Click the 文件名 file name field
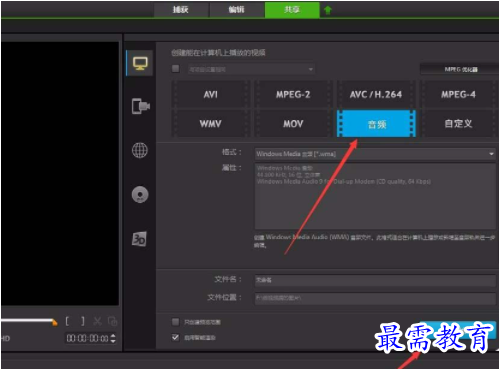Screen dimensions: 499x369 click(375, 280)
